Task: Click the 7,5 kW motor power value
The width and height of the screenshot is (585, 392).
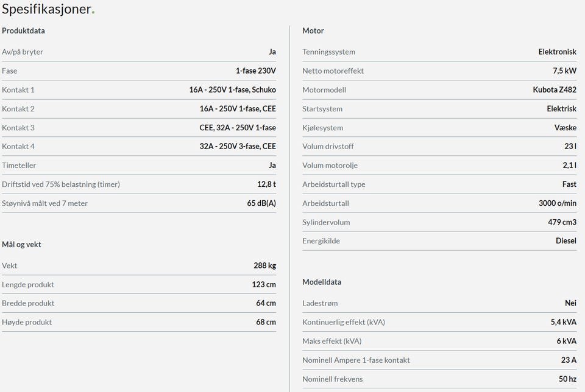Action: (564, 71)
